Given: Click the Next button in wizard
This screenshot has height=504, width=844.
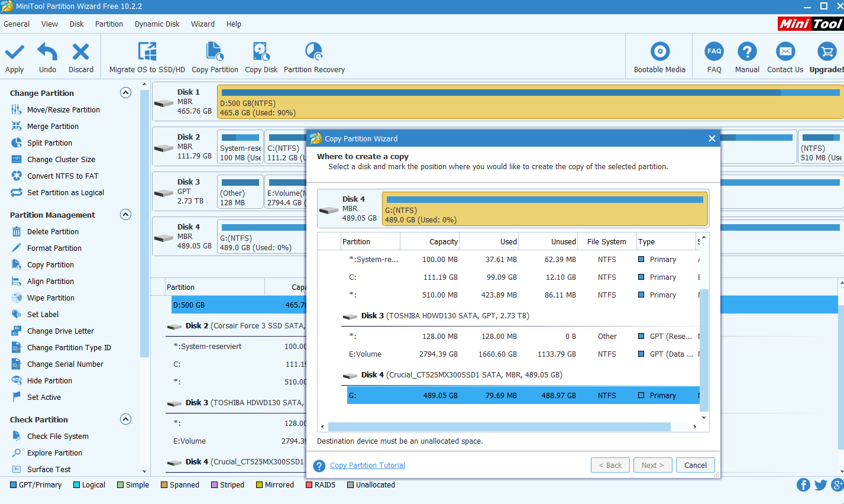Looking at the screenshot, I should coord(653,465).
